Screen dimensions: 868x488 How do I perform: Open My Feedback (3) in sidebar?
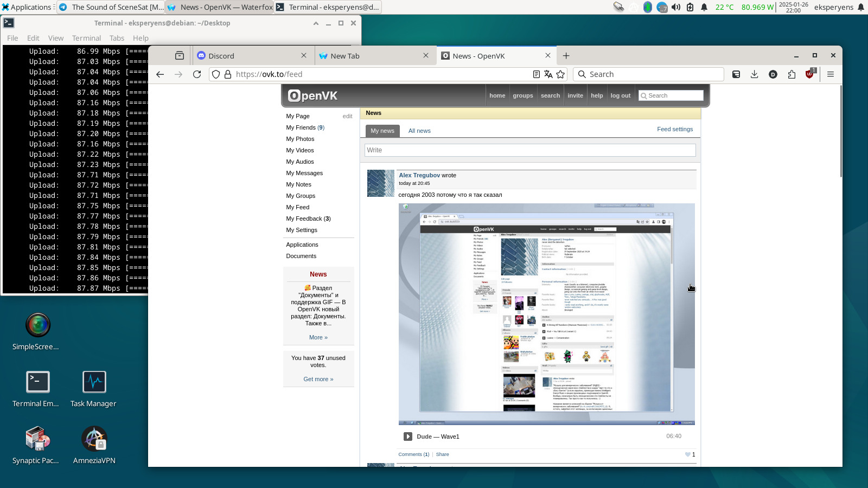pyautogui.click(x=308, y=219)
